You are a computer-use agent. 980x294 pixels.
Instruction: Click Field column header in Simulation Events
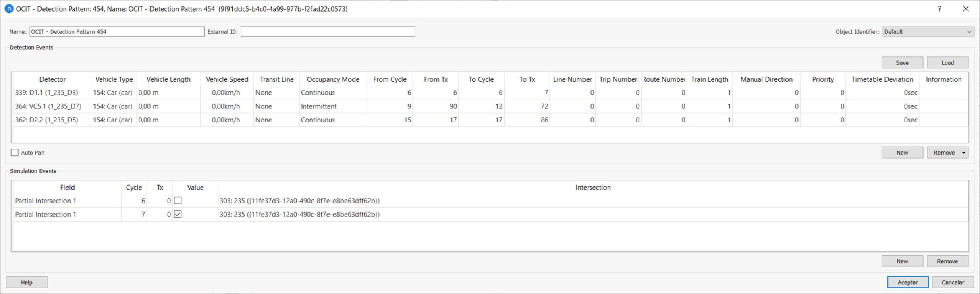coord(67,188)
